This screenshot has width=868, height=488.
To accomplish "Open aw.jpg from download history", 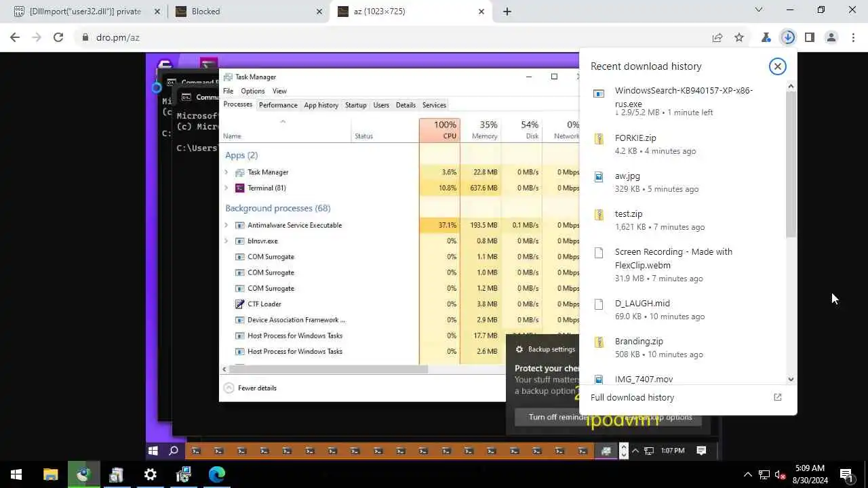I will 685,182.
